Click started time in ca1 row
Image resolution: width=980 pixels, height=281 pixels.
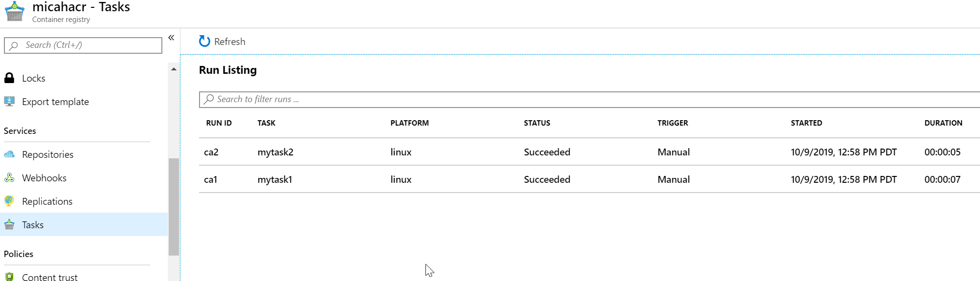coord(844,179)
